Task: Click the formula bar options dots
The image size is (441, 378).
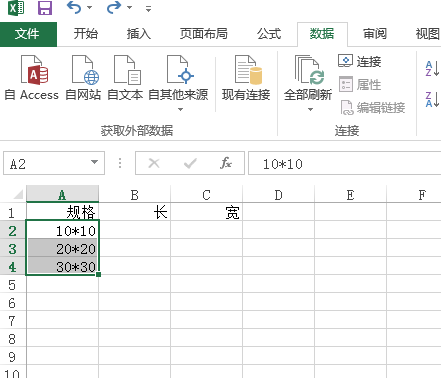Action: pos(120,163)
